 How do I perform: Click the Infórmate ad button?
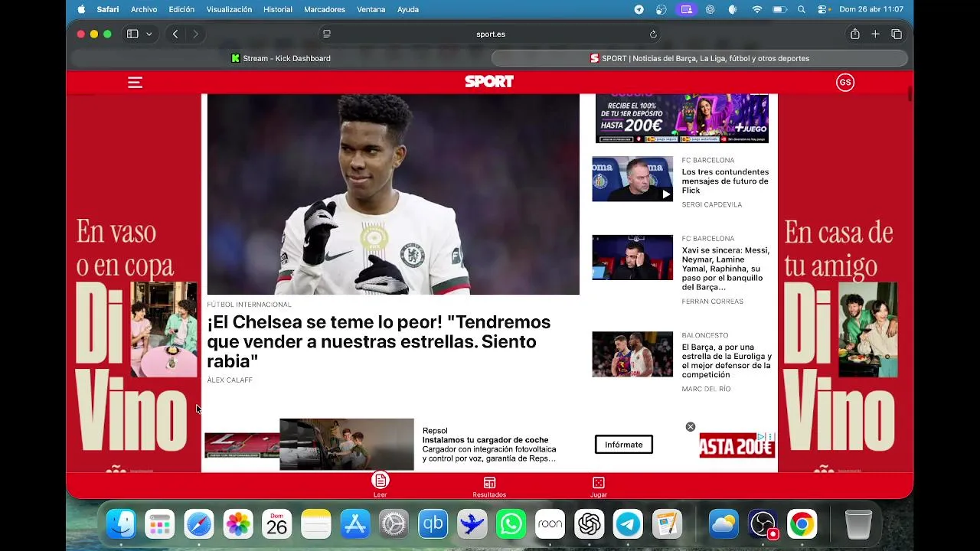(x=624, y=445)
